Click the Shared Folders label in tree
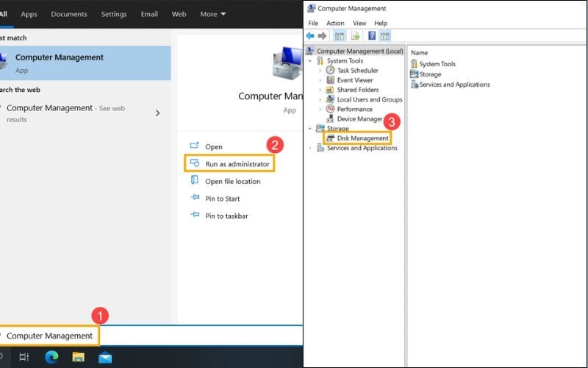Image resolution: width=588 pixels, height=368 pixels. coord(358,90)
